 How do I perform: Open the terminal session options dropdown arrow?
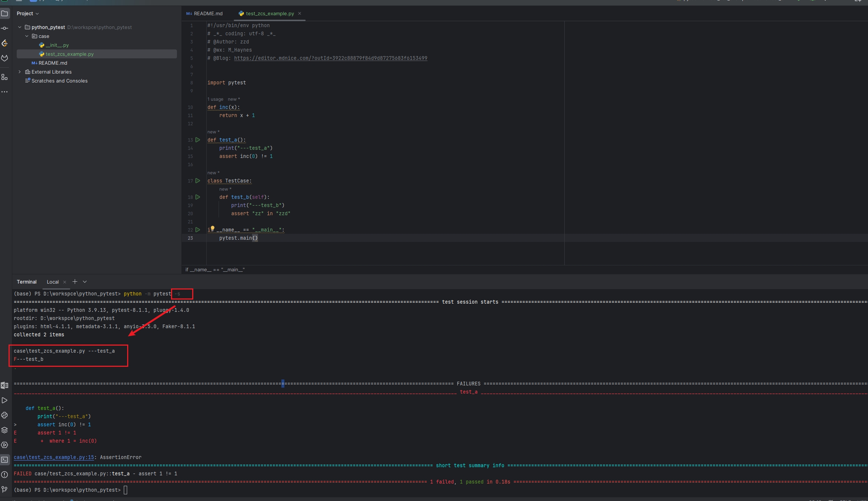(85, 282)
